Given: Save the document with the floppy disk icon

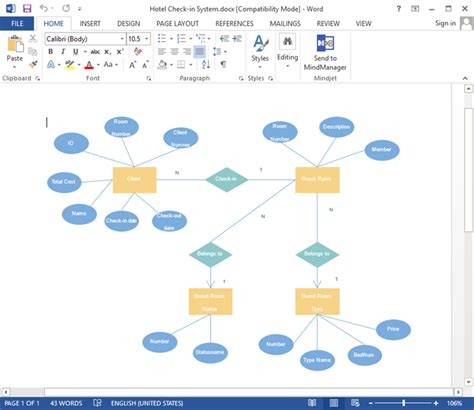Looking at the screenshot, I should [x=27, y=9].
